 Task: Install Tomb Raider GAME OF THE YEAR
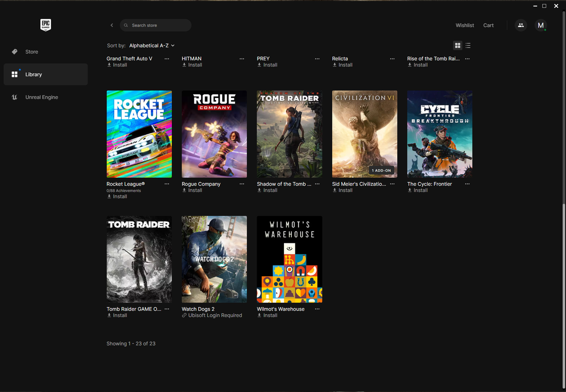pyautogui.click(x=117, y=316)
